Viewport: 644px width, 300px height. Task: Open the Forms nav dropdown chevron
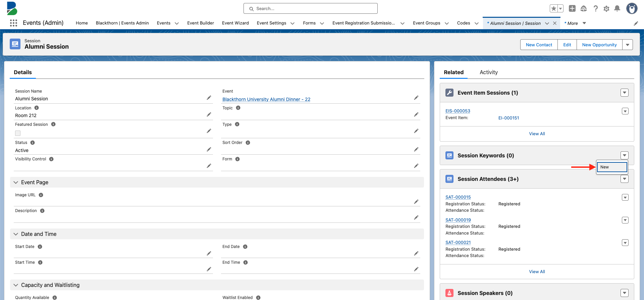[322, 23]
